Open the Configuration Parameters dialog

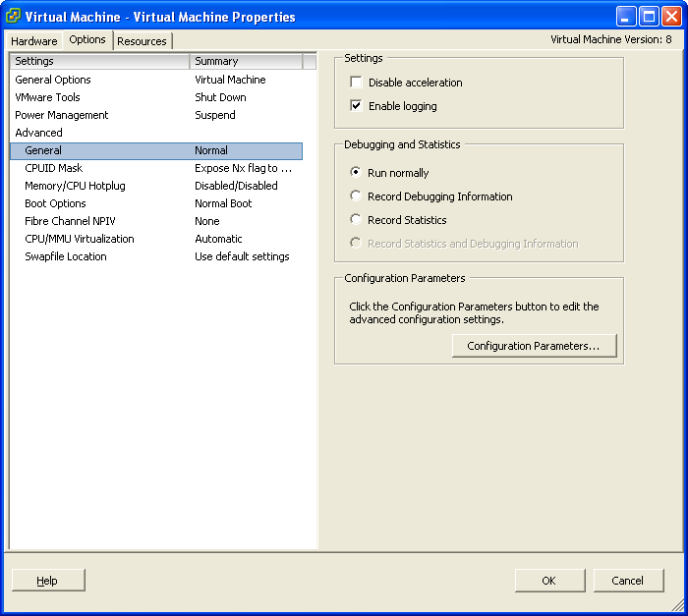pyautogui.click(x=533, y=346)
